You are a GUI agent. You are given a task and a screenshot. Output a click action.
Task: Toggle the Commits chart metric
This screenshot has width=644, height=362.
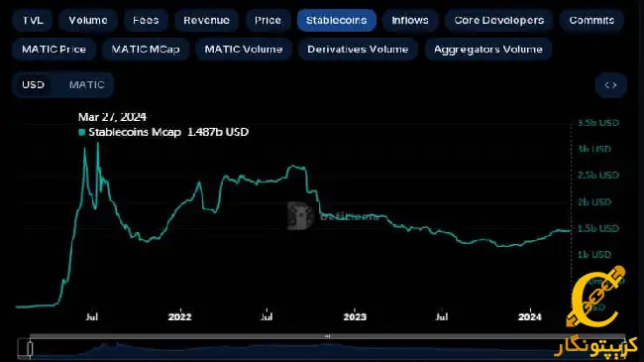[x=591, y=20]
